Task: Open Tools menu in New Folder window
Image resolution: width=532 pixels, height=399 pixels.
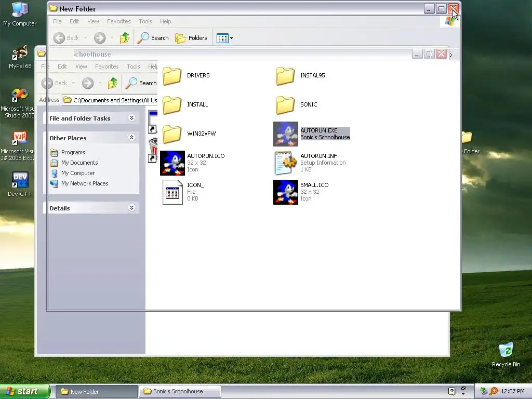Action: click(x=145, y=21)
